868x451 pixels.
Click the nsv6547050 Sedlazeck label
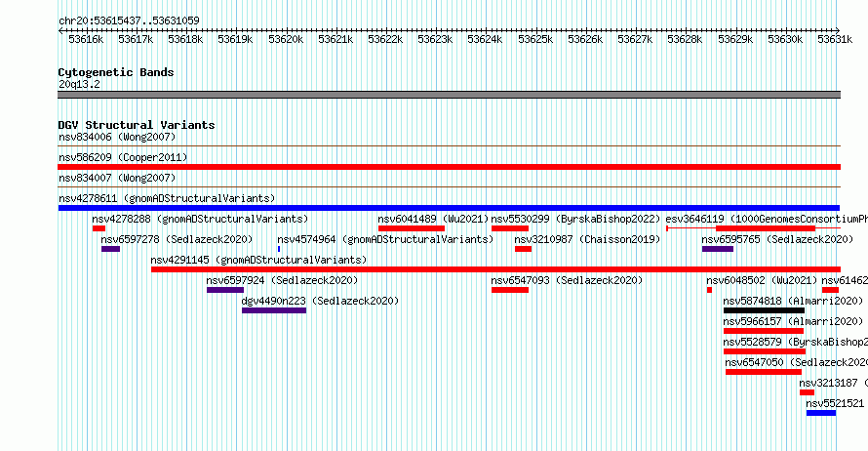797,362
